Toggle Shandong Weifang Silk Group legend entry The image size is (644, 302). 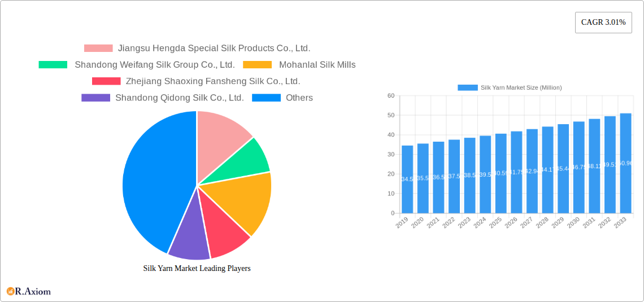point(154,65)
